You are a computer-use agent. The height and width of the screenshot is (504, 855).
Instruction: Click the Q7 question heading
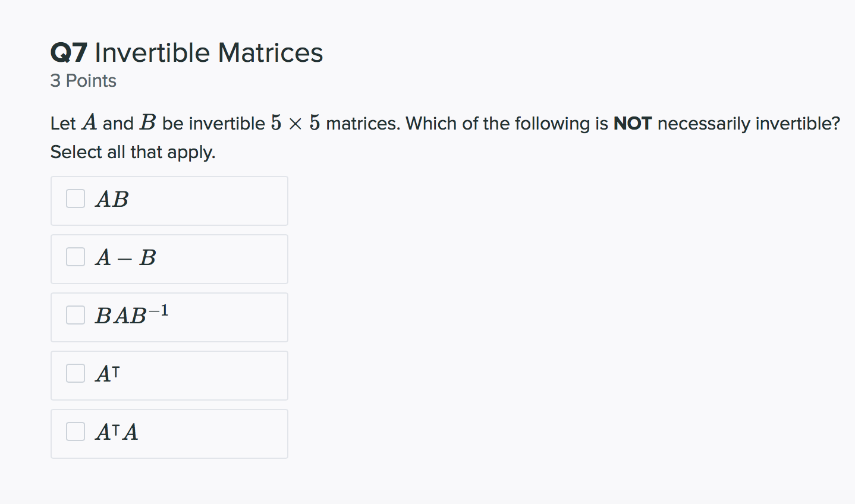click(68, 52)
